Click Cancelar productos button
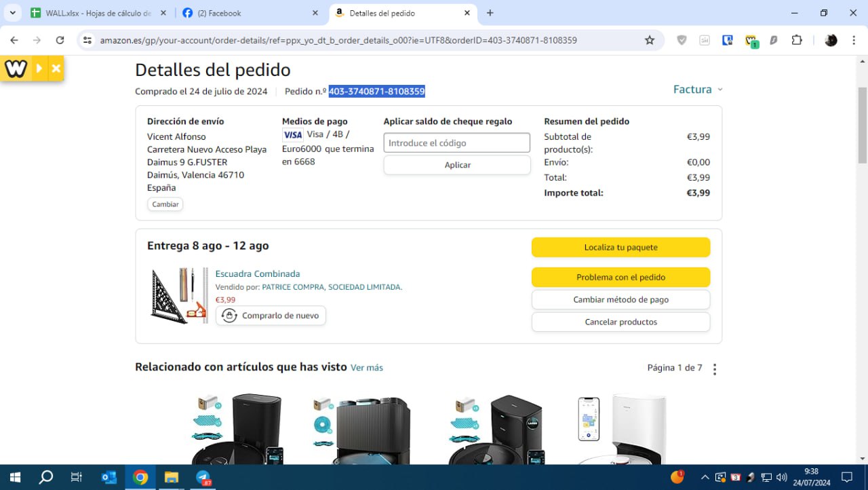 620,322
